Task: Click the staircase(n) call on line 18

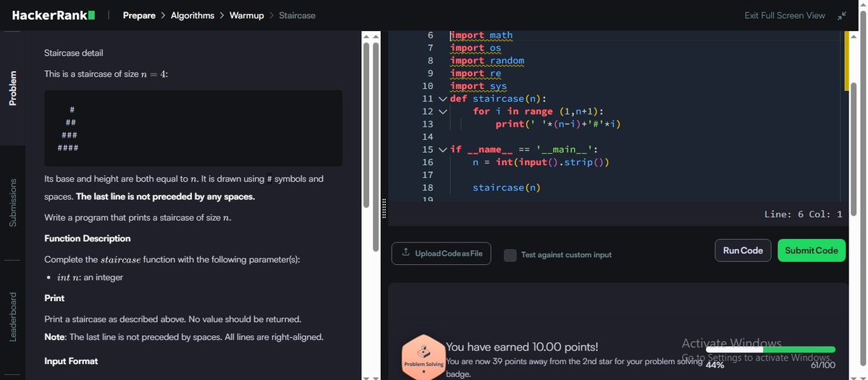Action: point(506,188)
